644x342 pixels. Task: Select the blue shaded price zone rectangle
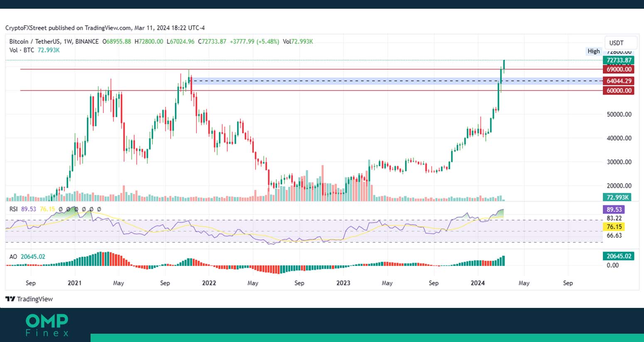397,81
